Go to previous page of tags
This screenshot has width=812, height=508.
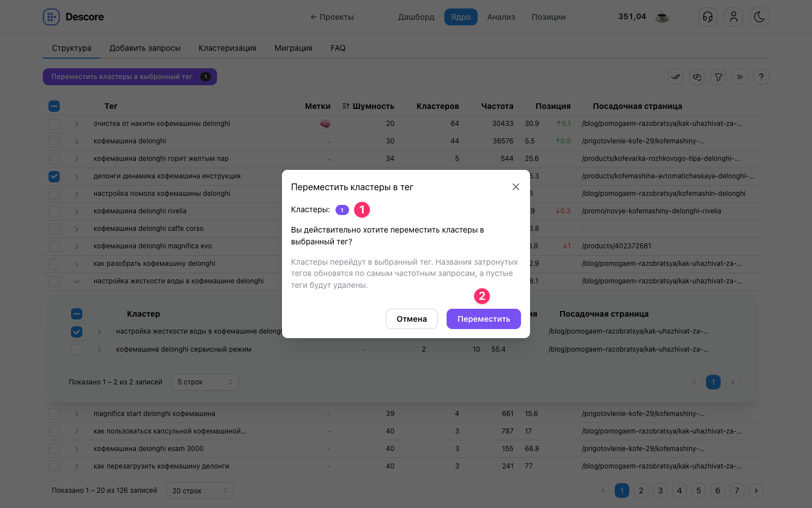[603, 491]
